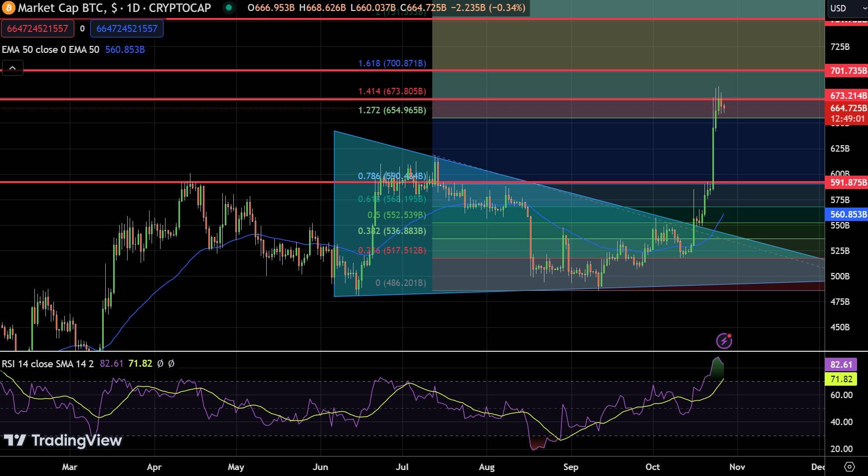Open the chart settings gear icon
Viewport: 868px width, 476px height.
pyautogui.click(x=849, y=467)
